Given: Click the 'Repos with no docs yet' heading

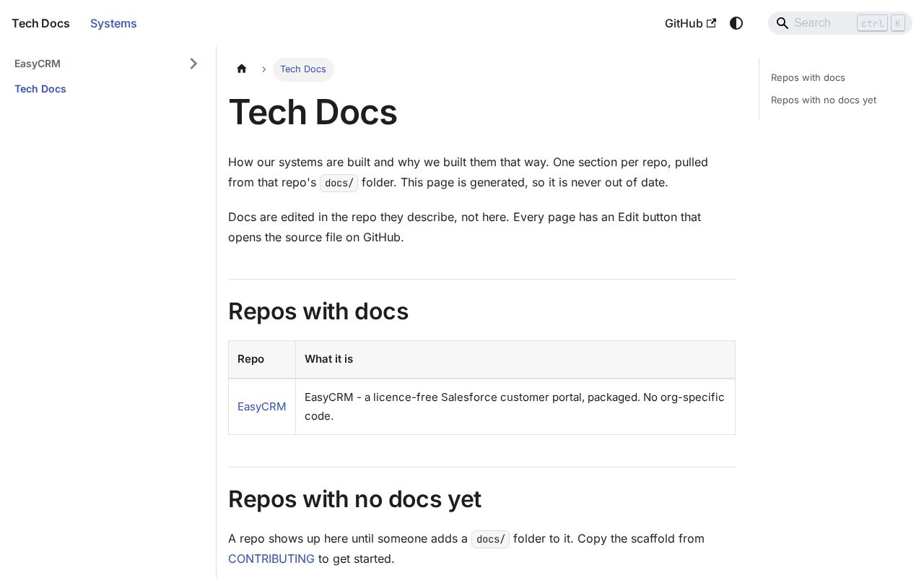Looking at the screenshot, I should tap(354, 499).
